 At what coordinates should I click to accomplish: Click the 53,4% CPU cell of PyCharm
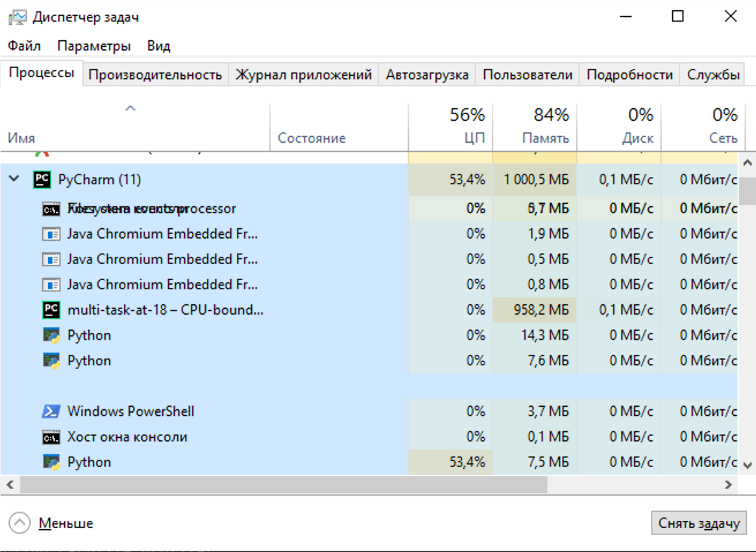[450, 180]
